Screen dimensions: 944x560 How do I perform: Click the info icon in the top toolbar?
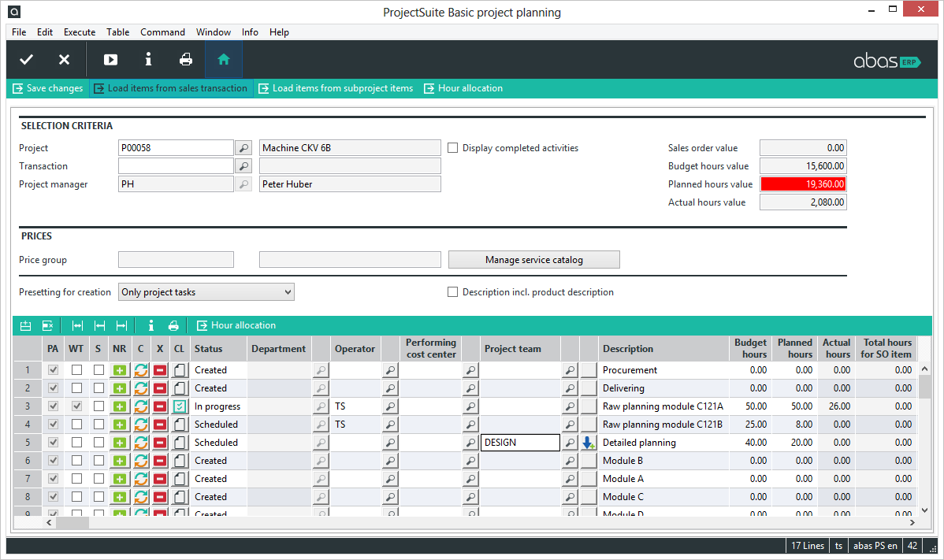147,59
